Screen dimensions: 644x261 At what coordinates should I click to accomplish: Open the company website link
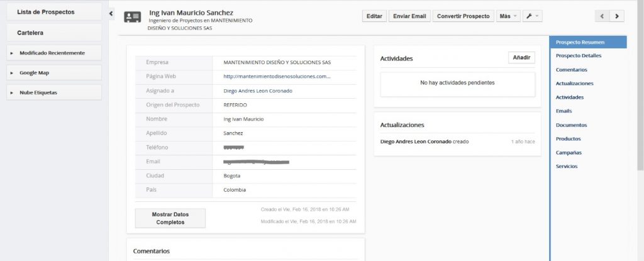click(277, 77)
